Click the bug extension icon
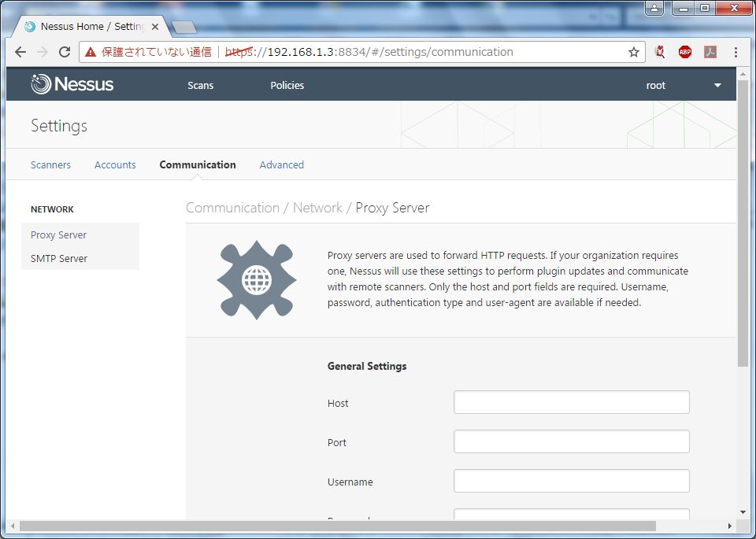The width and height of the screenshot is (756, 539). [x=660, y=52]
